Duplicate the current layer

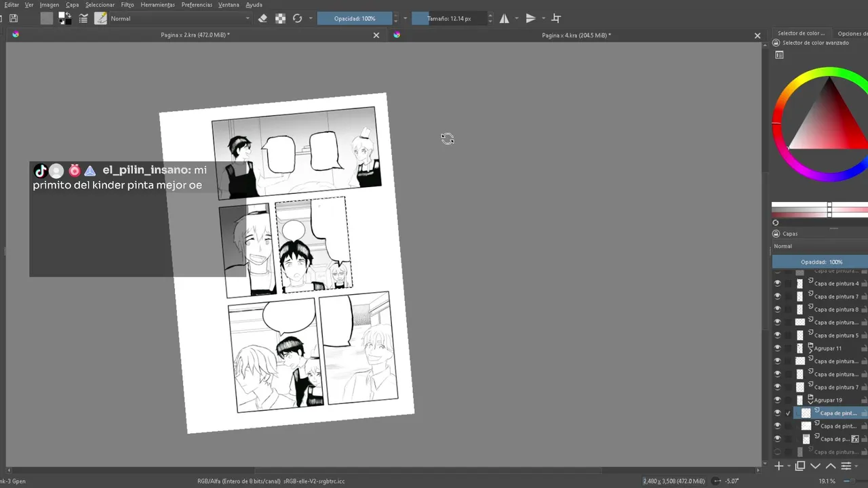(x=800, y=466)
